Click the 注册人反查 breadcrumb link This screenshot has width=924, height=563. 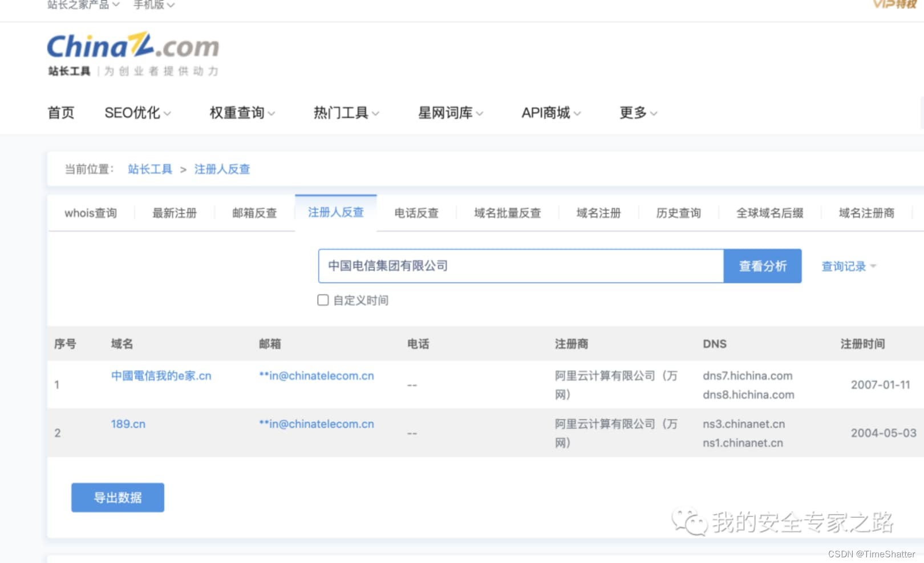click(222, 169)
